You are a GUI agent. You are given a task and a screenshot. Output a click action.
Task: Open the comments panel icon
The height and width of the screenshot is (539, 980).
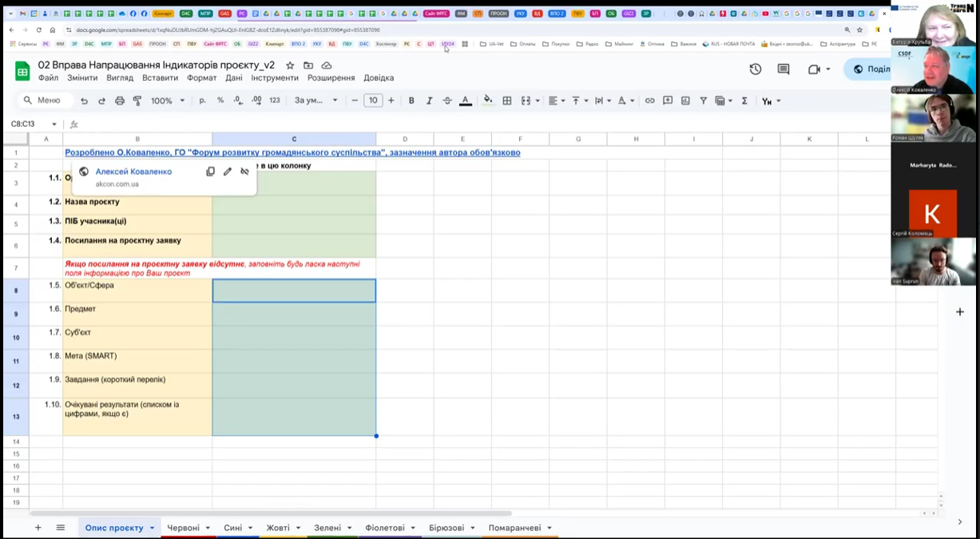tap(784, 69)
